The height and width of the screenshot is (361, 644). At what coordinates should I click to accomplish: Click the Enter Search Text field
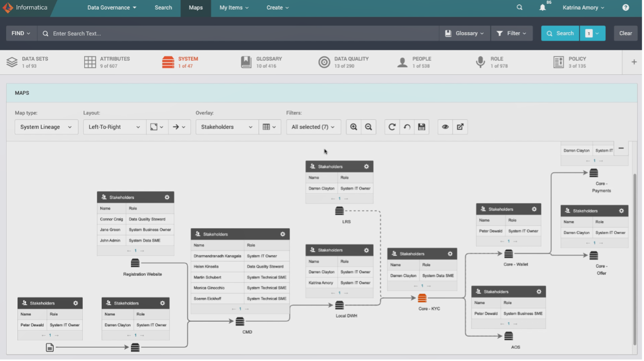coord(236,34)
